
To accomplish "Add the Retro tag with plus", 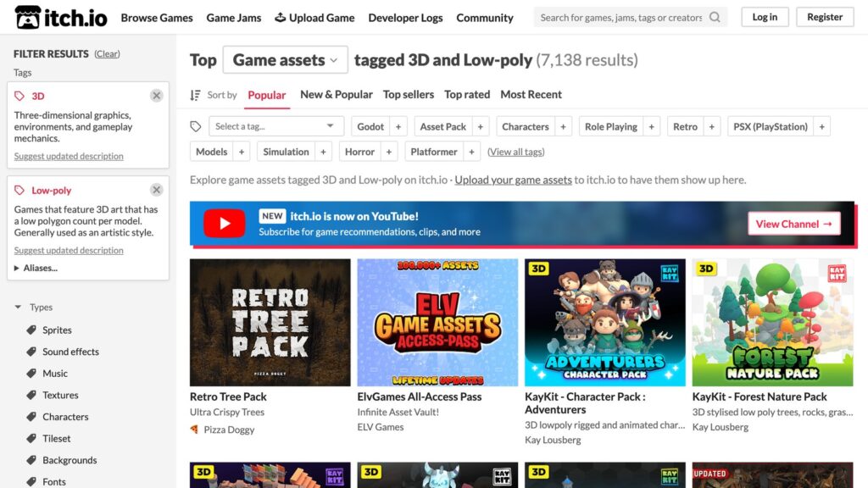I will 712,127.
